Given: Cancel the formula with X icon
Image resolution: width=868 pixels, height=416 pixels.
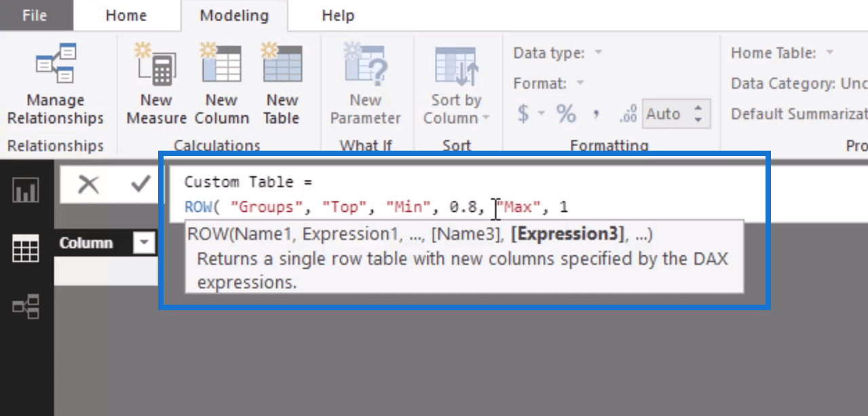Looking at the screenshot, I should tap(88, 183).
